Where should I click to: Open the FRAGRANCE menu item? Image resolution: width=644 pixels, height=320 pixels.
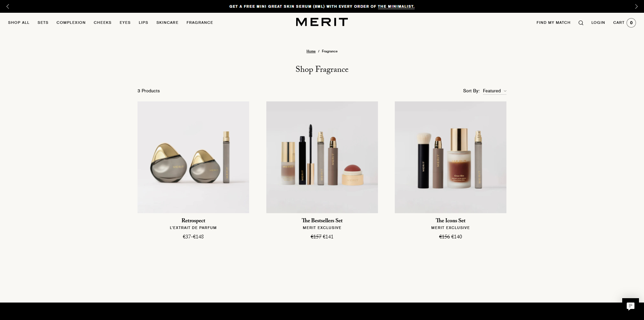click(200, 22)
